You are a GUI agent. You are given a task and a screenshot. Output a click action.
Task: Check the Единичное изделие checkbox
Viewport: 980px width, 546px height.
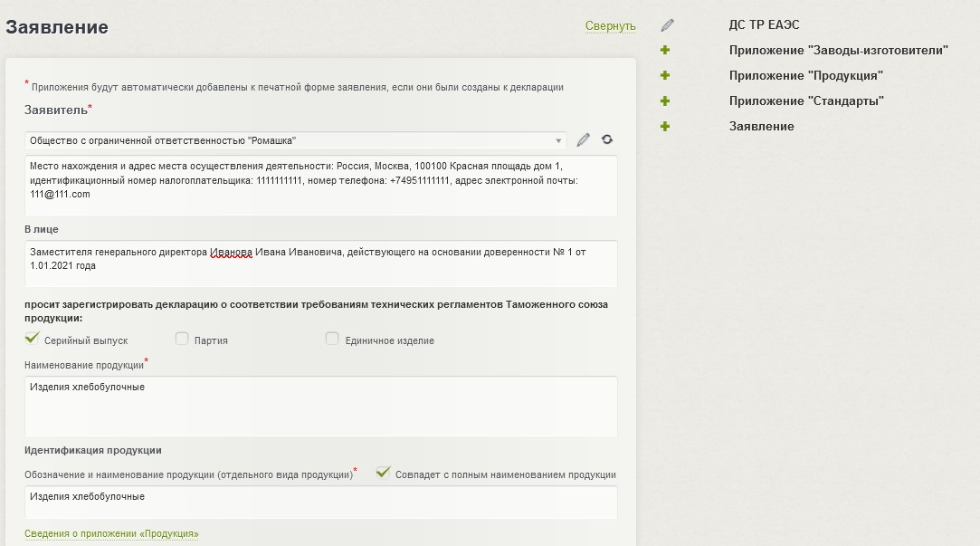tap(332, 339)
